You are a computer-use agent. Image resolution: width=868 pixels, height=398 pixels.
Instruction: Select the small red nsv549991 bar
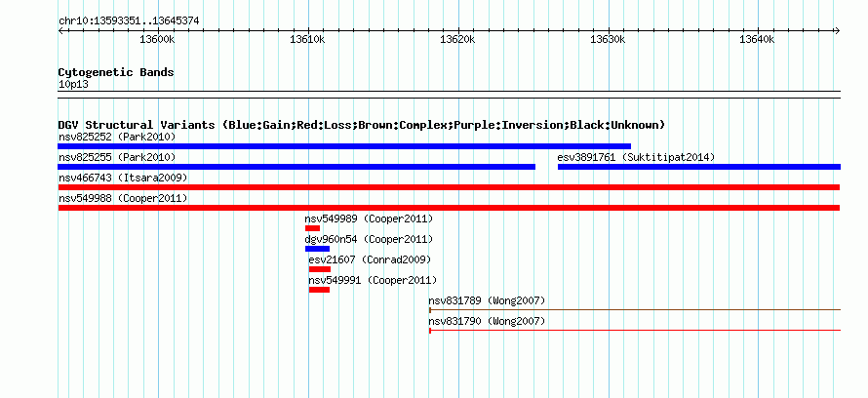tap(320, 290)
